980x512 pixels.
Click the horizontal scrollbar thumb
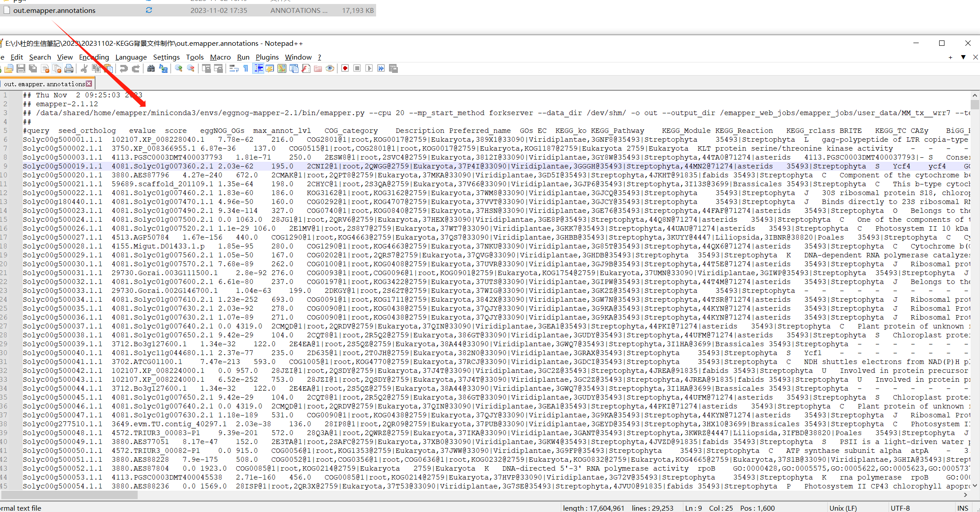coord(69,495)
